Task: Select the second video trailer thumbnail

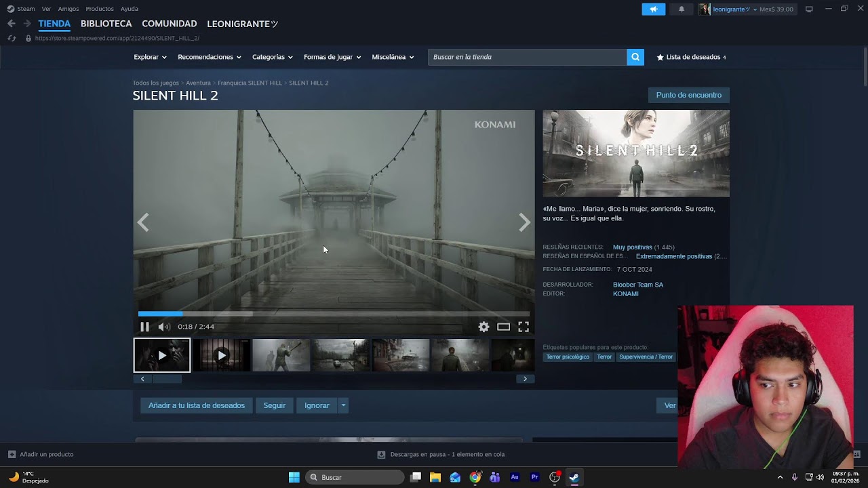Action: 222,355
